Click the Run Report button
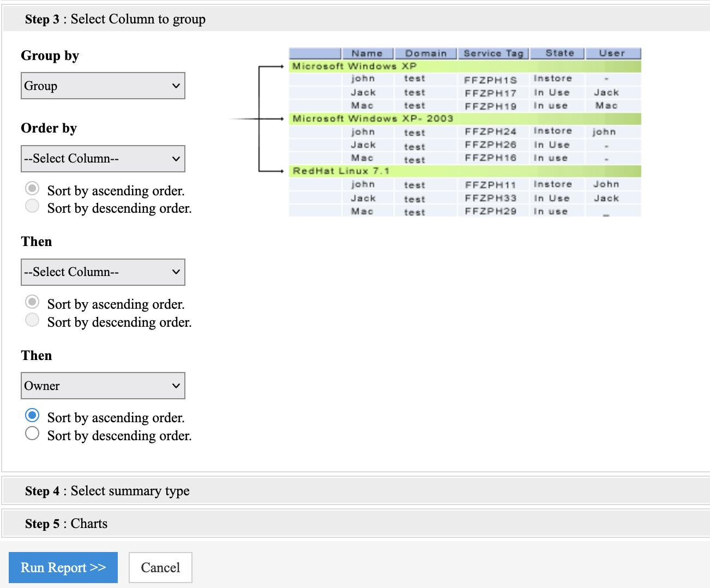The height and width of the screenshot is (588, 710). 63,567
